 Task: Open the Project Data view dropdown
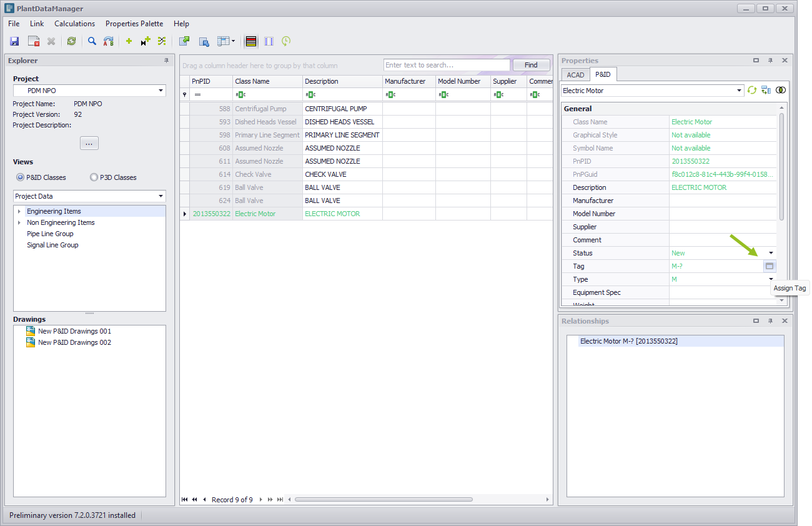(161, 196)
